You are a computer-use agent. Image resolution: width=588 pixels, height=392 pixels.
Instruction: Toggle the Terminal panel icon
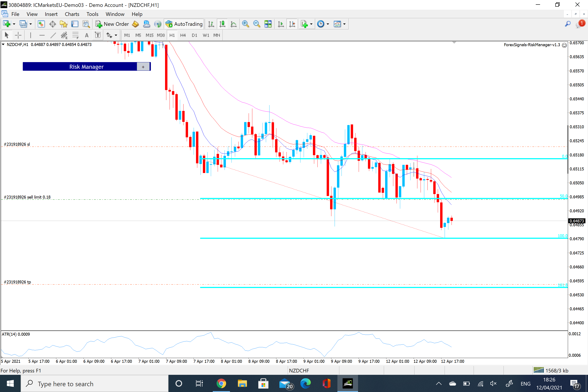coord(75,24)
